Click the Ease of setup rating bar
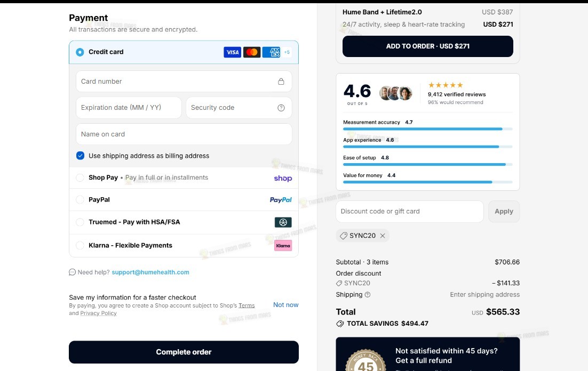 (428, 164)
